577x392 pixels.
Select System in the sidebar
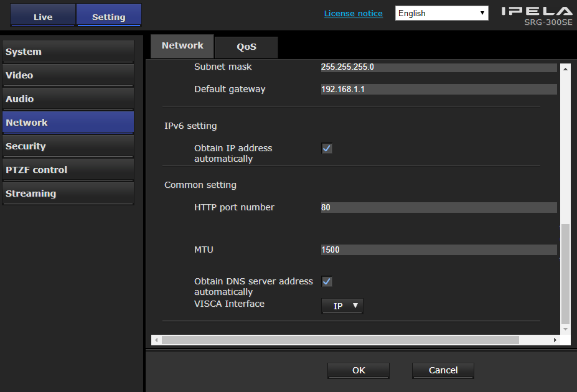(x=68, y=52)
